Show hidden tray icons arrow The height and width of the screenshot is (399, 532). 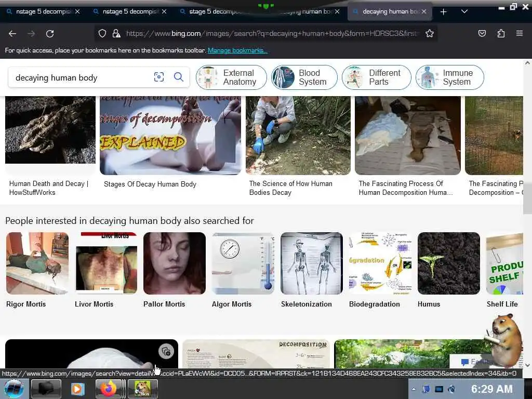pyautogui.click(x=414, y=389)
